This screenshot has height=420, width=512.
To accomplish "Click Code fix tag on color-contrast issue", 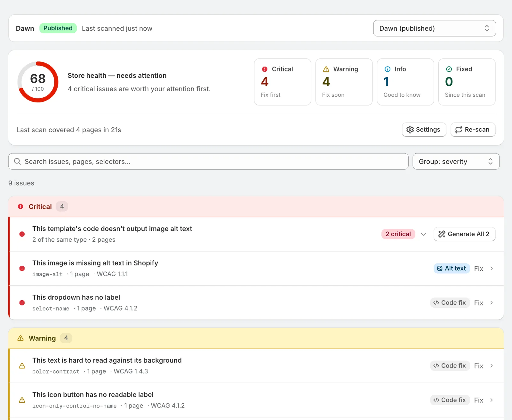I will pyautogui.click(x=450, y=366).
